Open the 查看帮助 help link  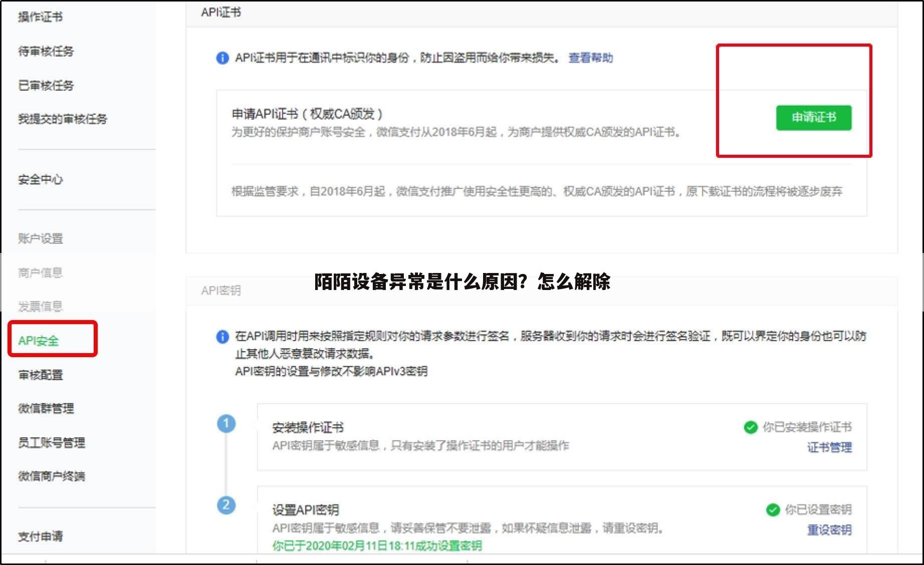point(590,58)
